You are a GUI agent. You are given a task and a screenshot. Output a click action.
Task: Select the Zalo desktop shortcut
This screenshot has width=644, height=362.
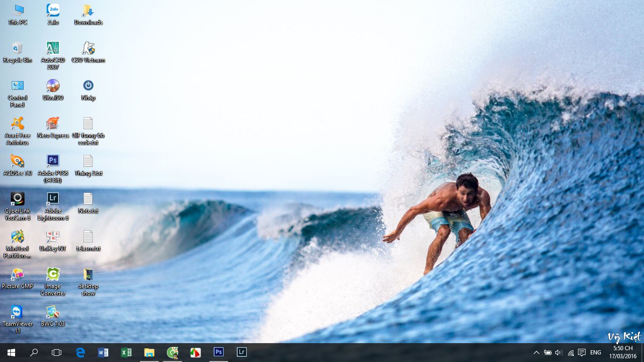click(53, 15)
